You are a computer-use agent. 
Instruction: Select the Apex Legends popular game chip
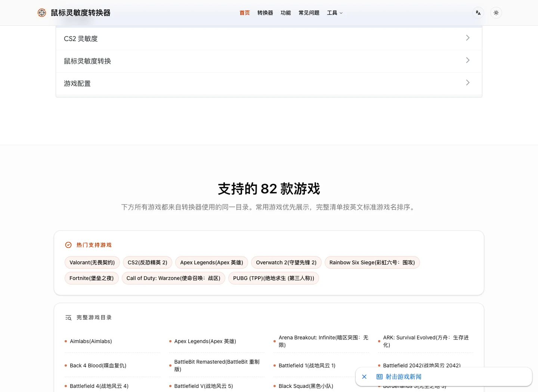[x=211, y=262]
